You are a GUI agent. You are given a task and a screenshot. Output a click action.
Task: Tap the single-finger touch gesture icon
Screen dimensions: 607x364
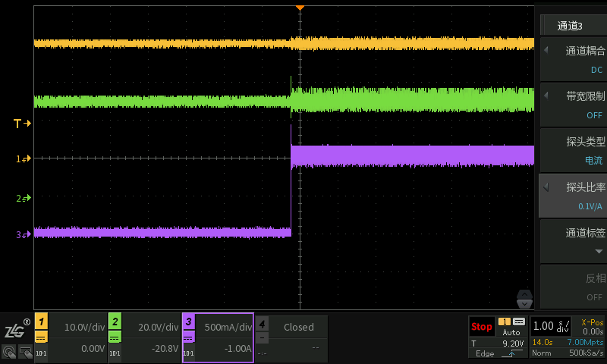(x=8, y=352)
